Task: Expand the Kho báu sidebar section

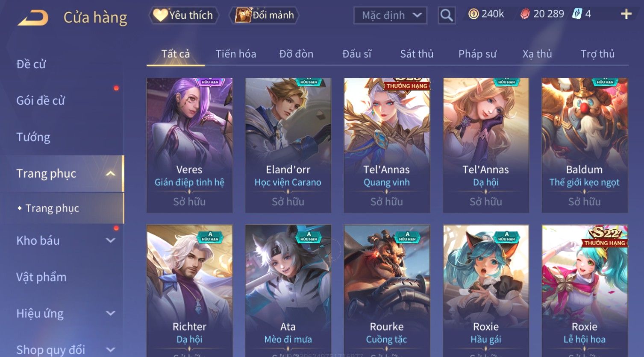Action: point(110,240)
